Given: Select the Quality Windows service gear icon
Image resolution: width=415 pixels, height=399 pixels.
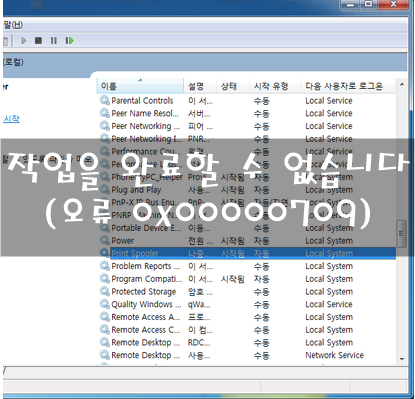Looking at the screenshot, I should point(105,304).
